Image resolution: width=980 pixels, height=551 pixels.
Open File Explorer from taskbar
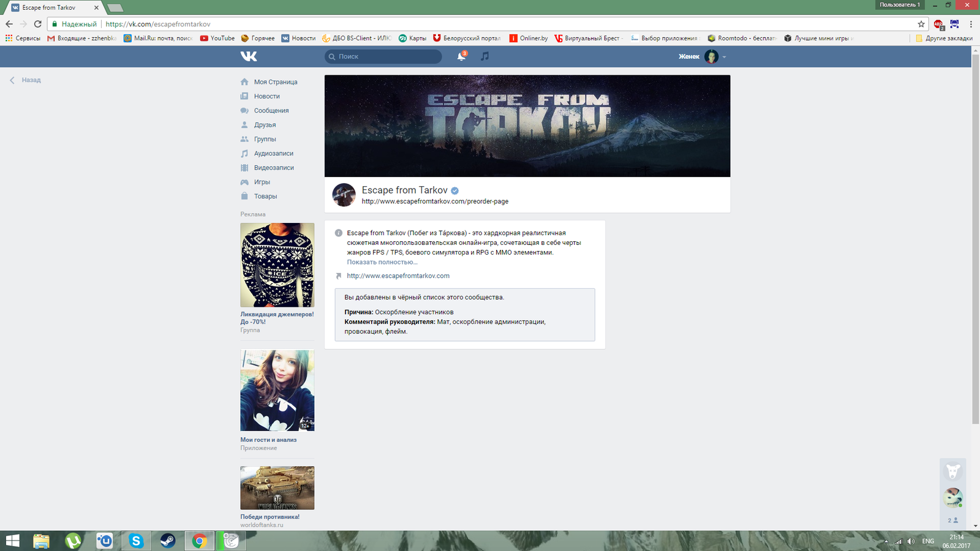tap(41, 541)
